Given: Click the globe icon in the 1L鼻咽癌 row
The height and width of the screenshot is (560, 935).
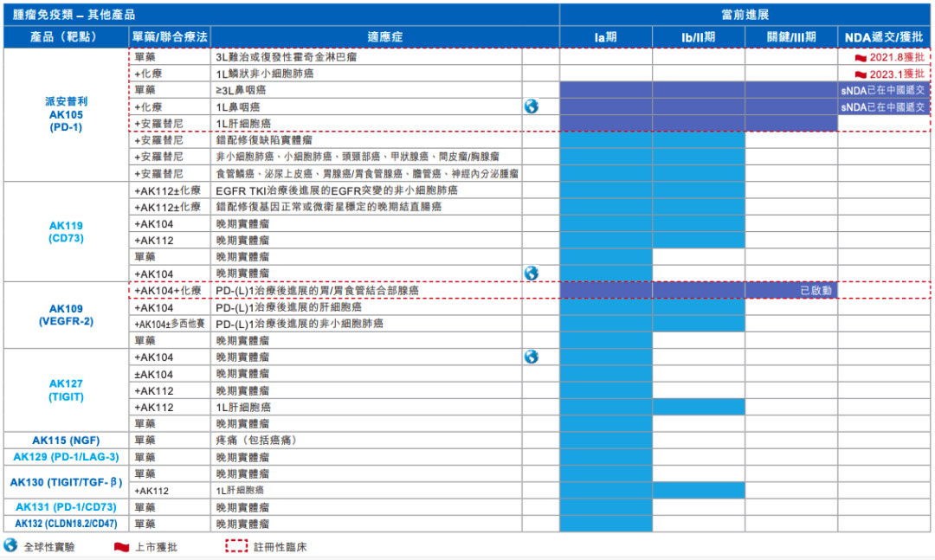Looking at the screenshot, I should [531, 106].
